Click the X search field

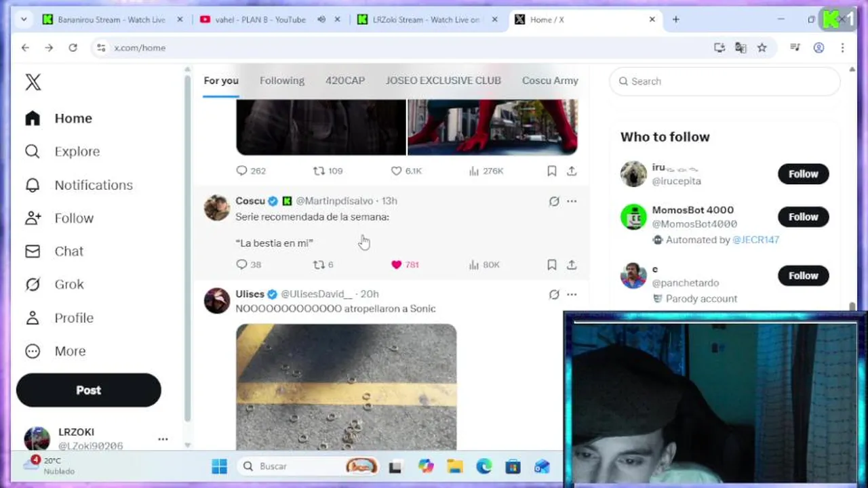pos(724,81)
